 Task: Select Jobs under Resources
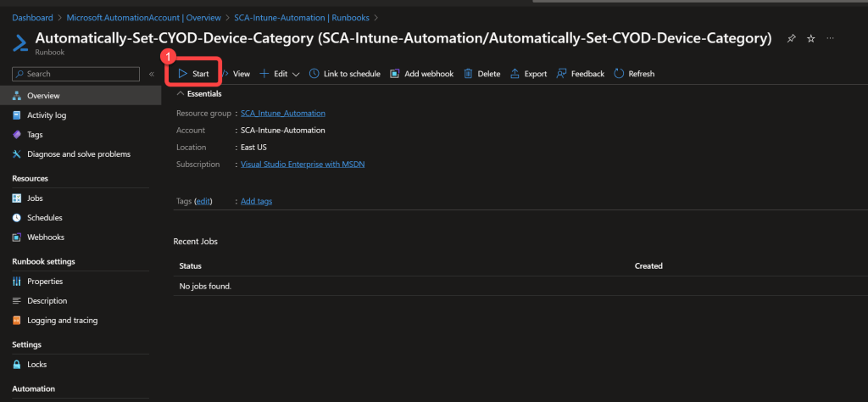point(35,198)
